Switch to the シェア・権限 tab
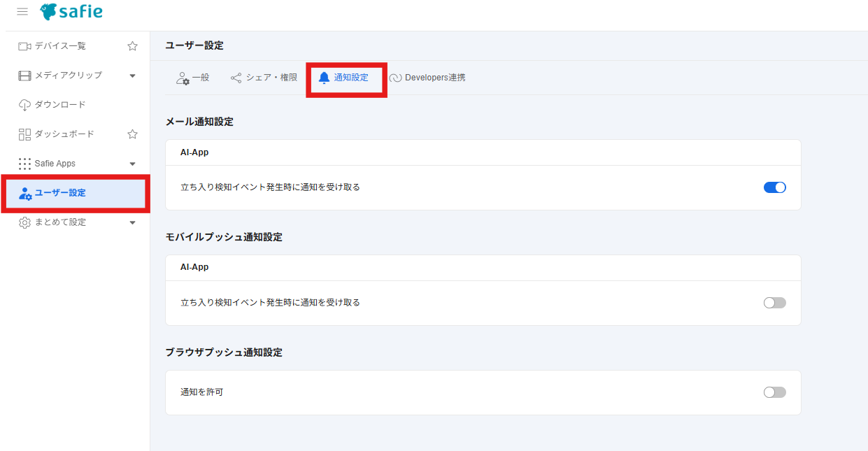The width and height of the screenshot is (868, 451). (x=264, y=78)
